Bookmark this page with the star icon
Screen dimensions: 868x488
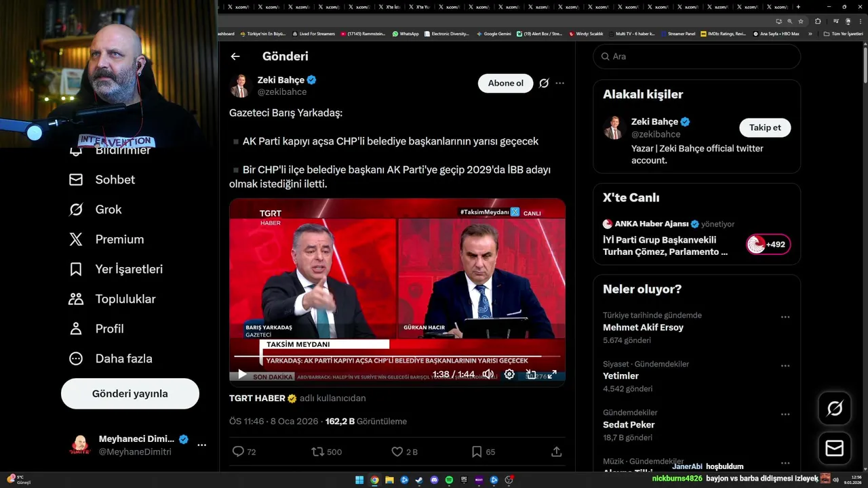pyautogui.click(x=801, y=21)
